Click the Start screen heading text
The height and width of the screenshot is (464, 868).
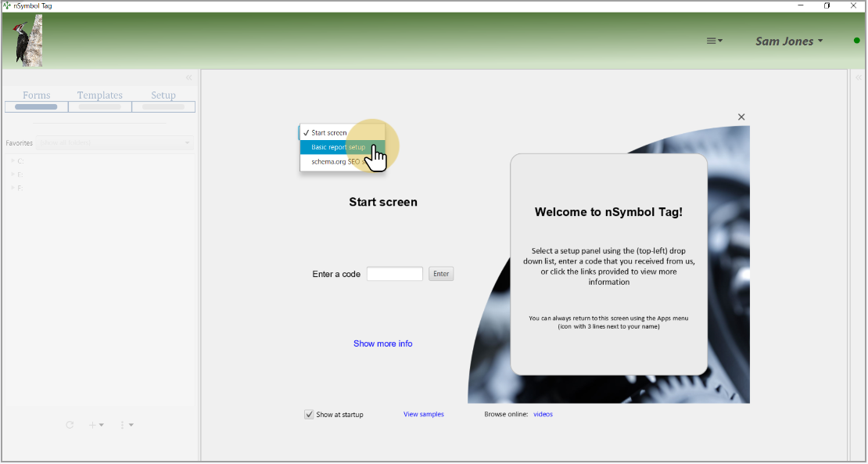pyautogui.click(x=383, y=202)
